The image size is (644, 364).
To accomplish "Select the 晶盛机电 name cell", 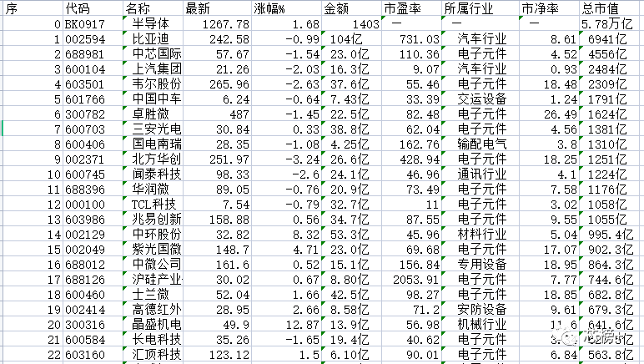I will [153, 325].
